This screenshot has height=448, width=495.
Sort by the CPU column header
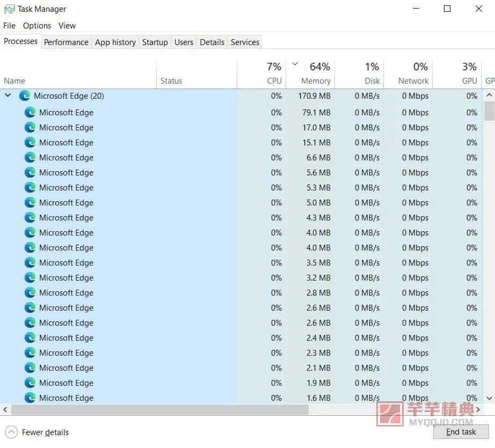click(x=261, y=74)
